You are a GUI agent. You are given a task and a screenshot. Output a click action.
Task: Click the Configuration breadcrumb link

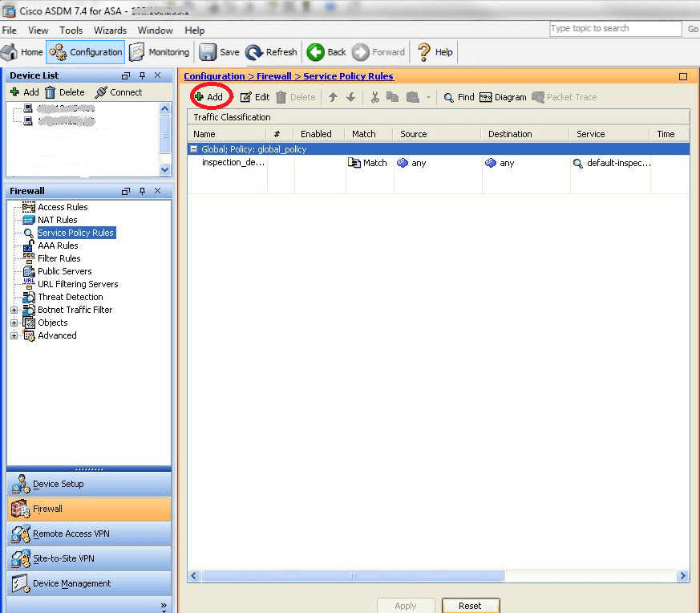pyautogui.click(x=214, y=76)
